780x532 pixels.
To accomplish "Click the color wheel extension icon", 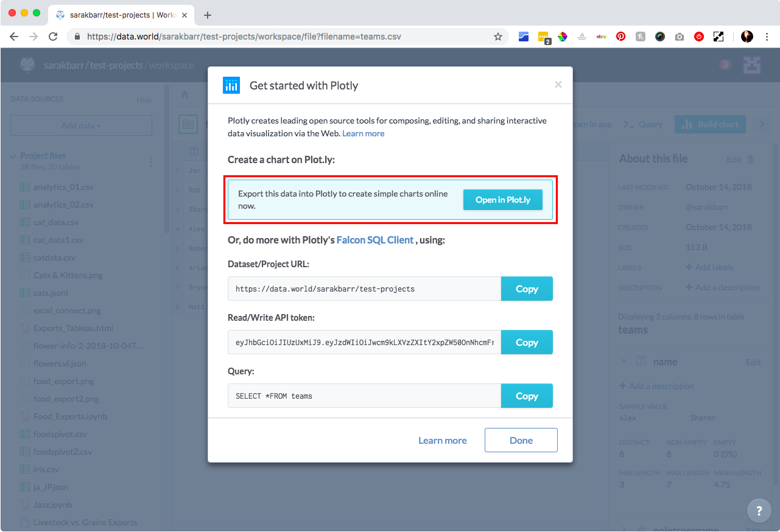I will pyautogui.click(x=562, y=37).
